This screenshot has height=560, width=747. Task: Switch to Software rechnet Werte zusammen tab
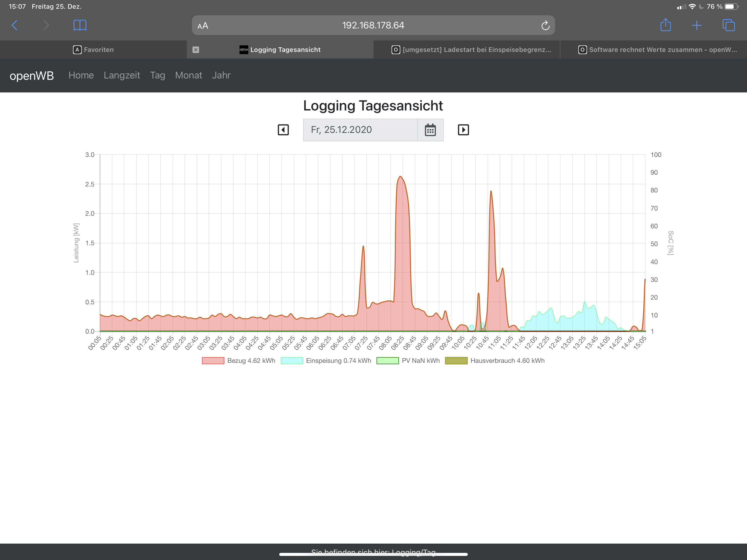tap(657, 50)
